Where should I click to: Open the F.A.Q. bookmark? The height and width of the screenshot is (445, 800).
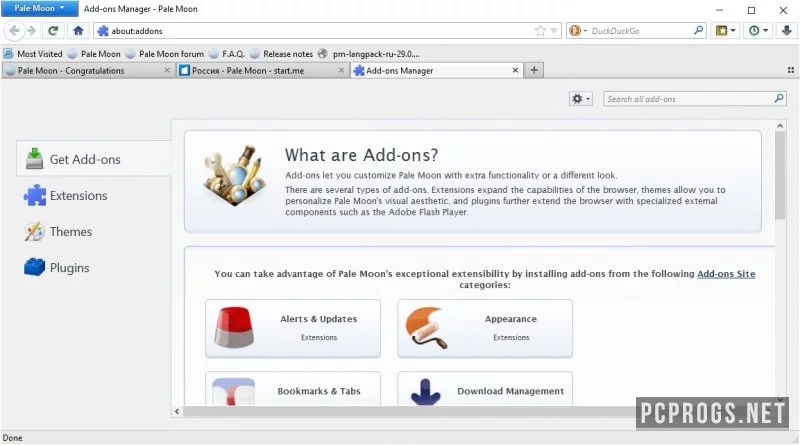point(227,54)
